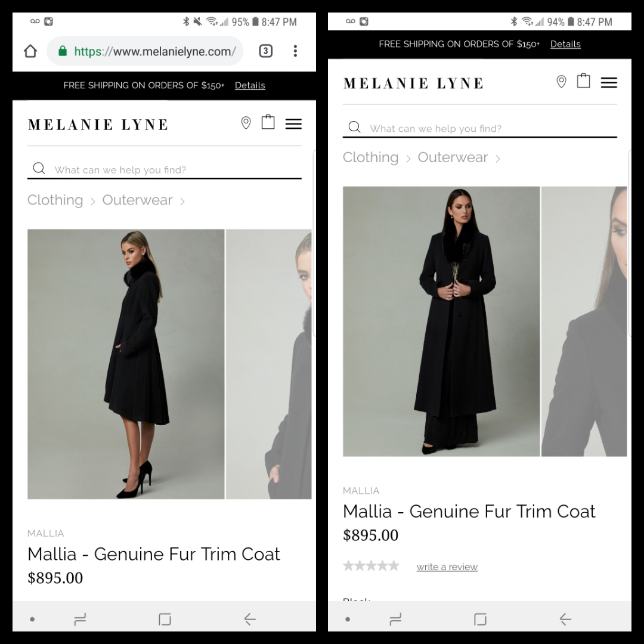Tap Android back arrow in right screenshot
Image resolution: width=644 pixels, height=644 pixels.
565,620
